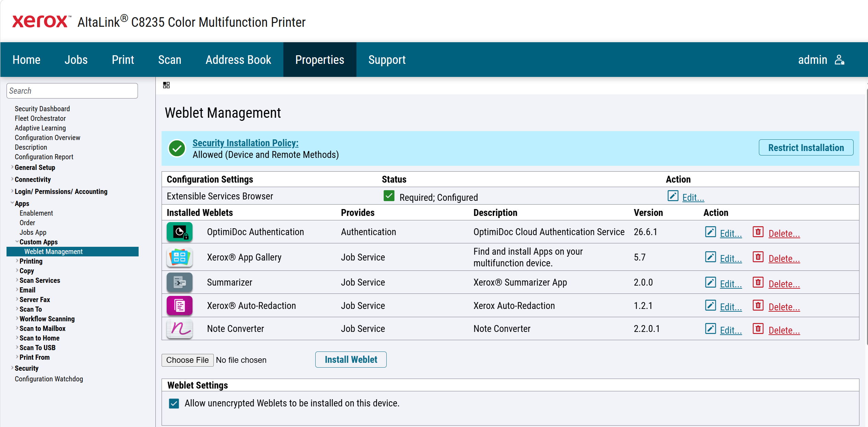Viewport: 868px width, 427px height.
Task: Click the Edit link for Xerox Auto-Redaction
Action: (x=731, y=307)
